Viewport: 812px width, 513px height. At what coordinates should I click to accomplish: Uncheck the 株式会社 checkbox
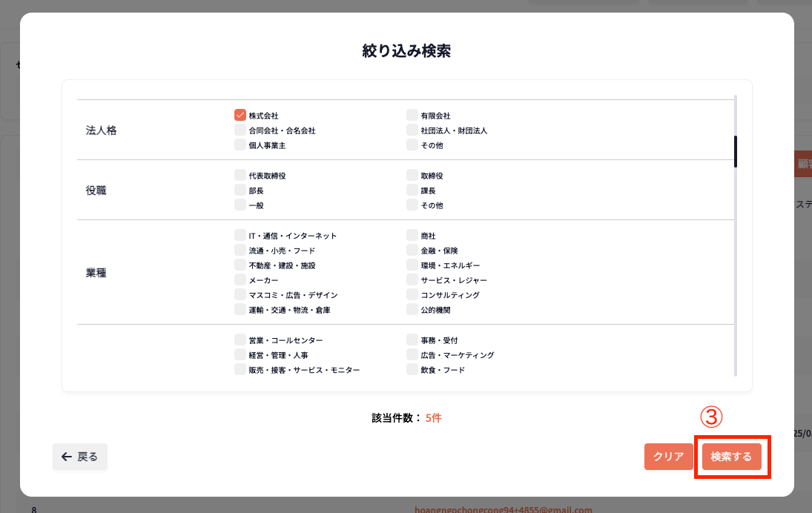[240, 116]
